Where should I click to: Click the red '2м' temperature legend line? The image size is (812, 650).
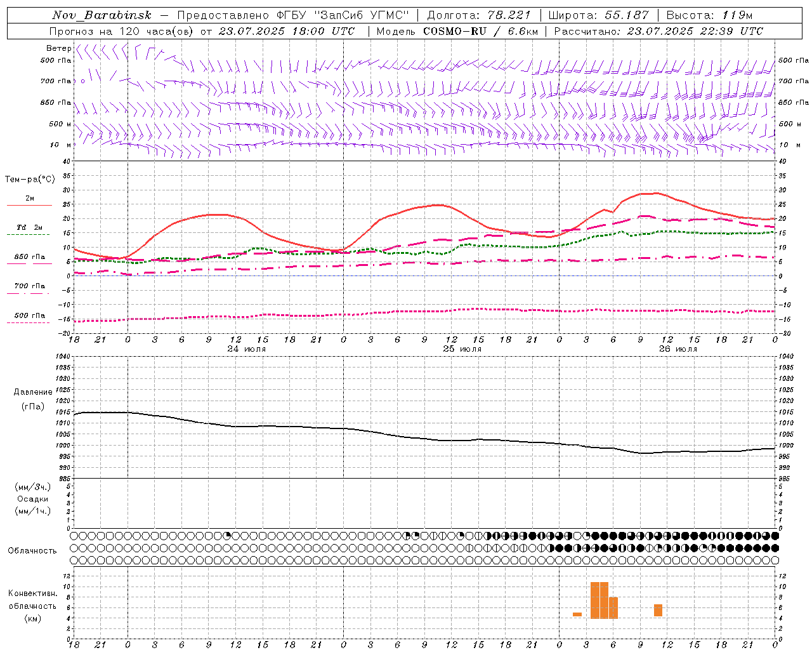(x=29, y=206)
